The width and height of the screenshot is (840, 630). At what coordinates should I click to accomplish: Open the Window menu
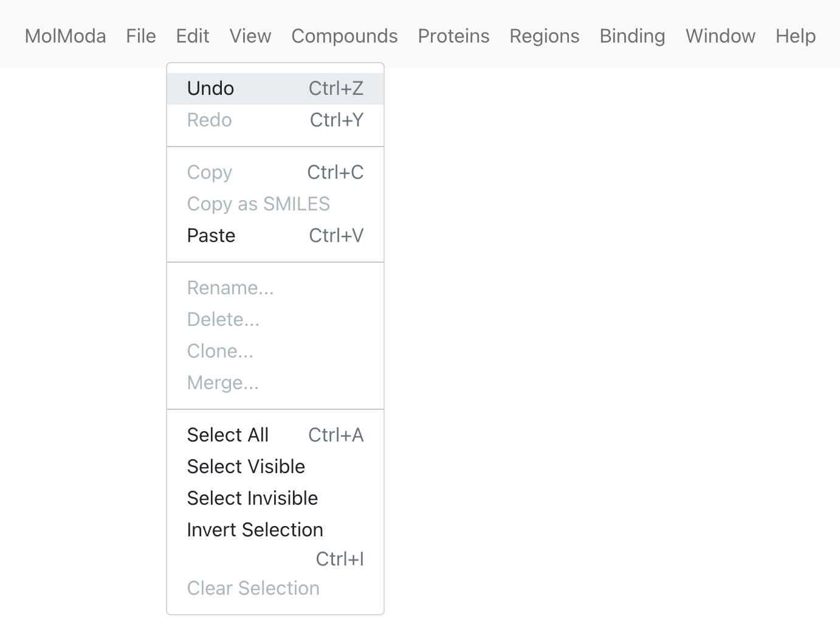(720, 36)
